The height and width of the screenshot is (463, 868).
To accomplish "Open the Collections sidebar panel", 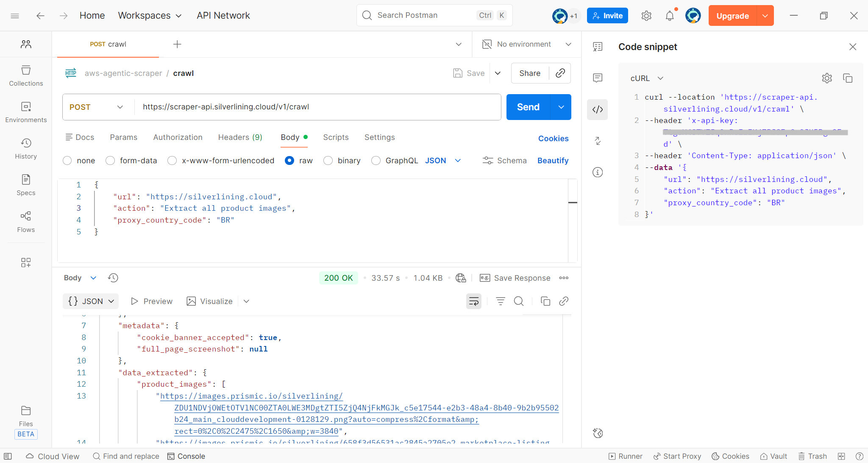I will [26, 76].
